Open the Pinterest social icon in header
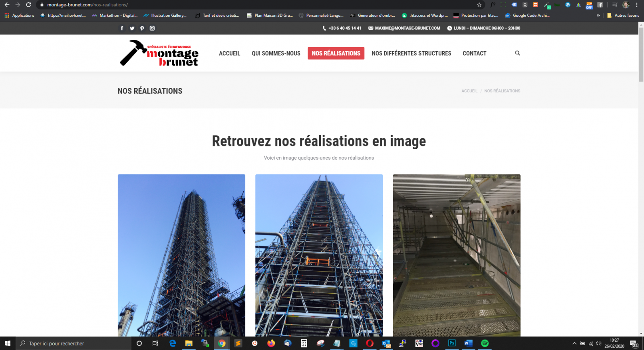The height and width of the screenshot is (350, 644). click(142, 28)
